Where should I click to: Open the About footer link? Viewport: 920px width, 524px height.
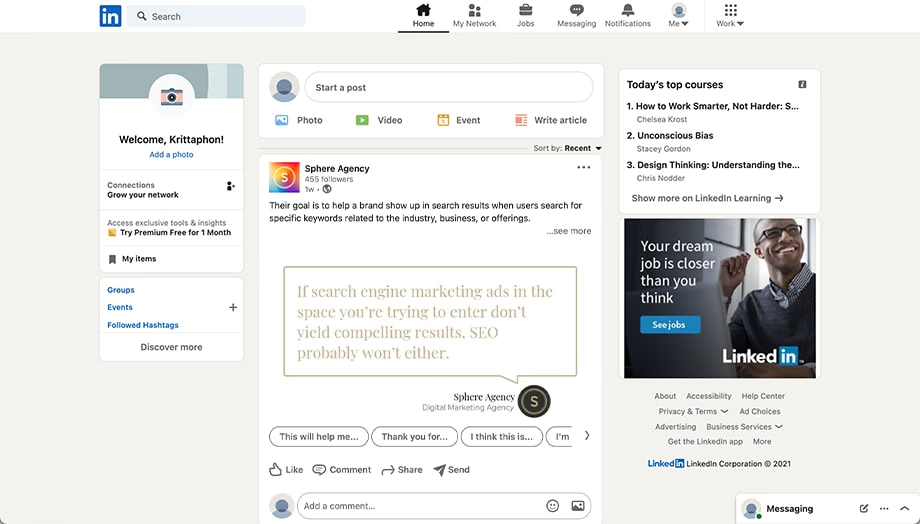665,396
